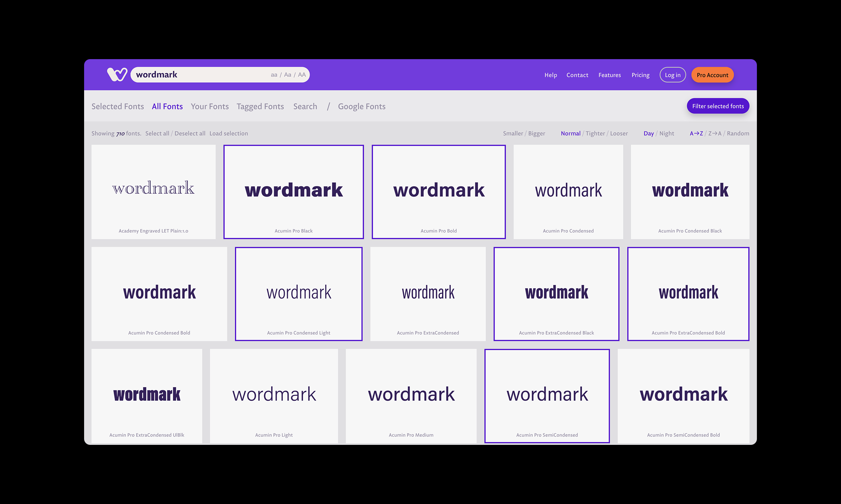
Task: Click the orange Pro Account button
Action: [x=712, y=75]
